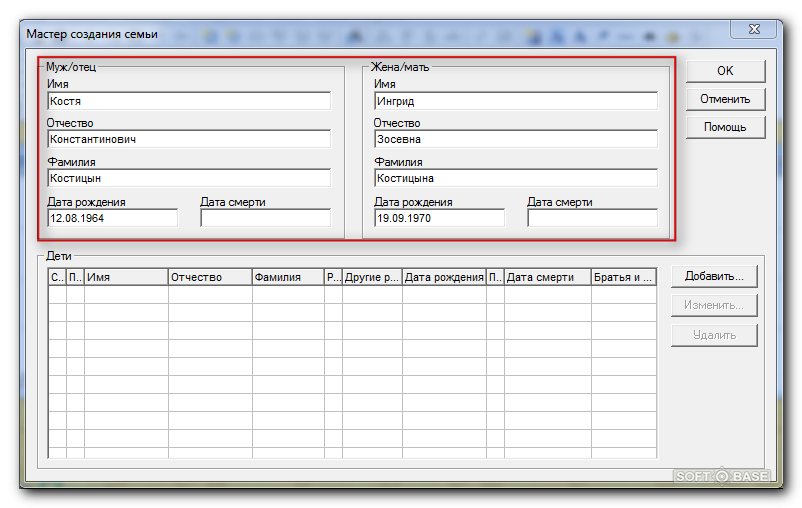
Task: Click the OK button
Action: [725, 71]
